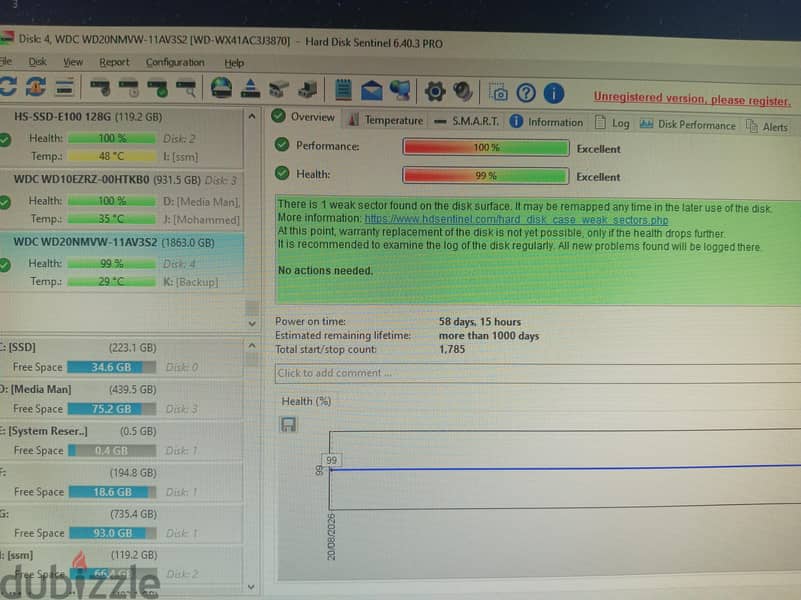The width and height of the screenshot is (801, 600).
Task: Click the dark hardware devices toolbar icon
Action: point(308,90)
